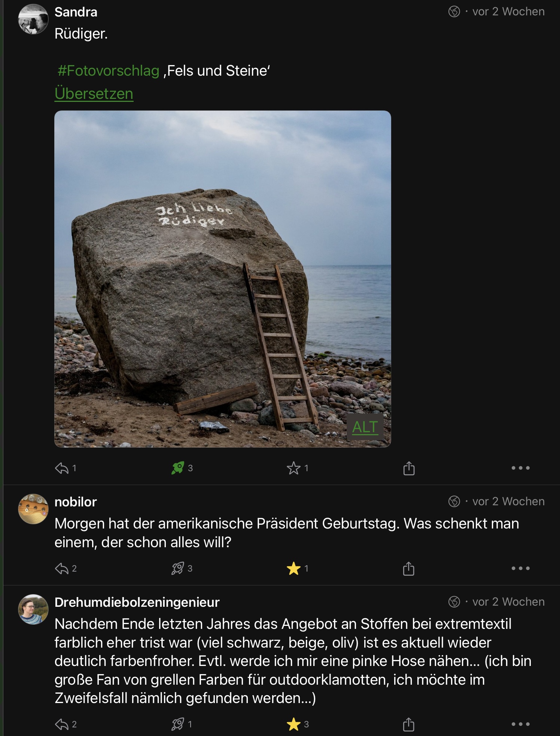
Task: Un-boost Sandra's Rüdiger photo post
Action: coord(178,468)
